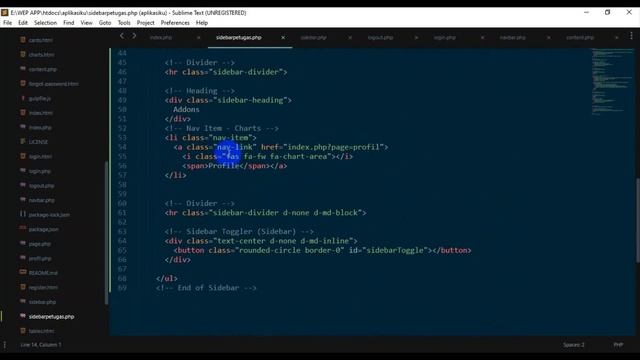This screenshot has width=640, height=360.
Task: Open the Edit menu
Action: click(x=23, y=23)
